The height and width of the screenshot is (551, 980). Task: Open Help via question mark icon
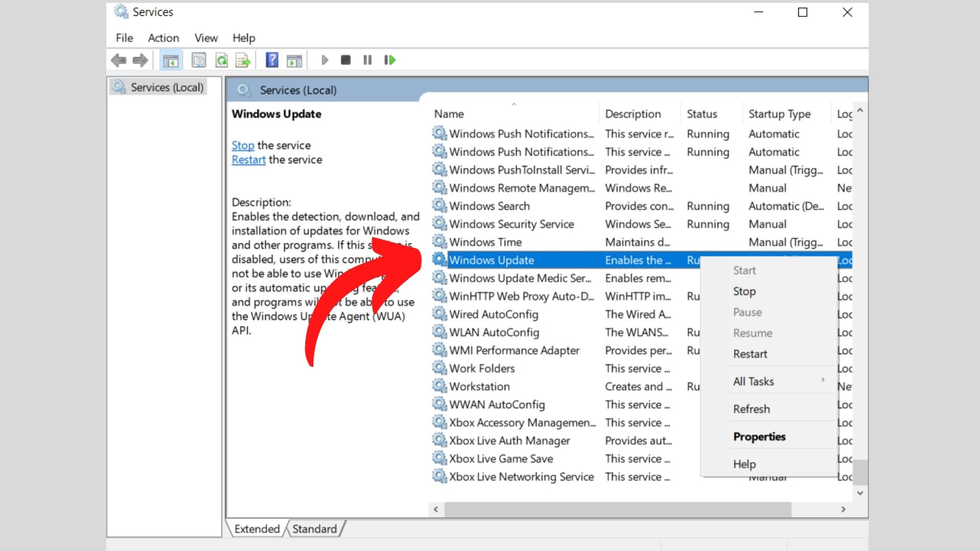(x=272, y=60)
